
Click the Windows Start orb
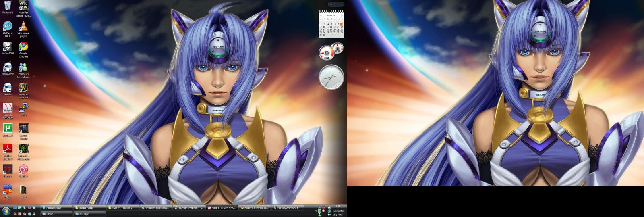[6, 211]
